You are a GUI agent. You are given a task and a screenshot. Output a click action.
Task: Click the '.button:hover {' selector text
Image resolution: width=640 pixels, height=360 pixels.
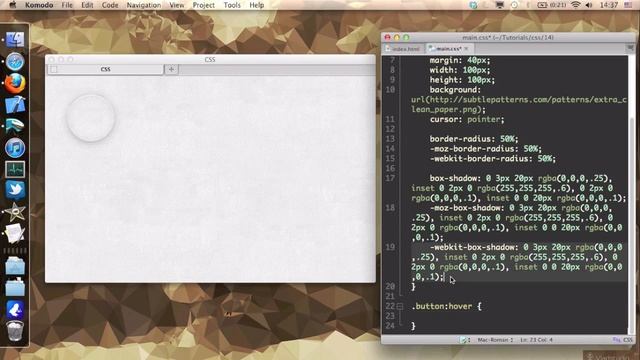click(447, 306)
